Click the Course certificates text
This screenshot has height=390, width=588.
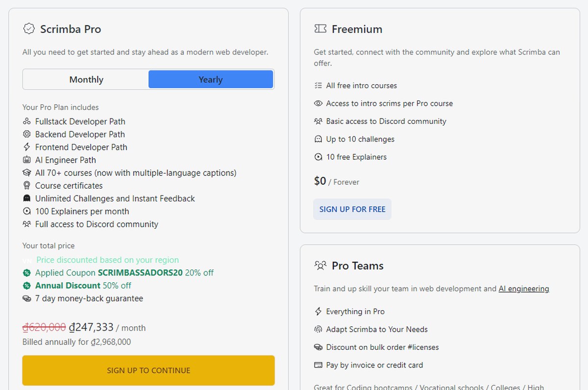pyautogui.click(x=69, y=186)
